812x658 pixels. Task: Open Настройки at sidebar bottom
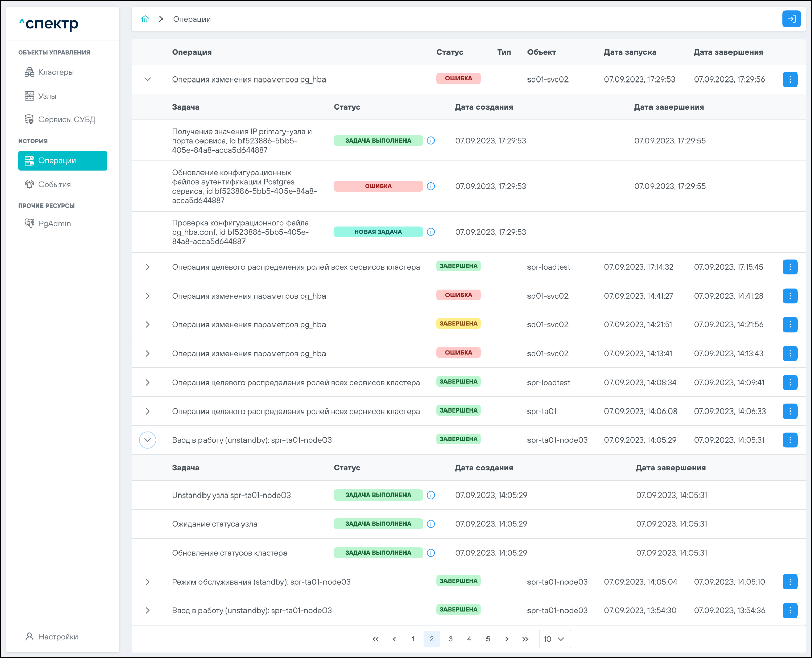coord(58,637)
